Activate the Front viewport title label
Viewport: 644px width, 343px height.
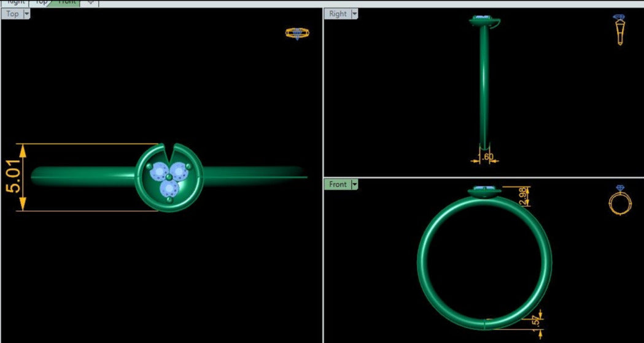338,184
